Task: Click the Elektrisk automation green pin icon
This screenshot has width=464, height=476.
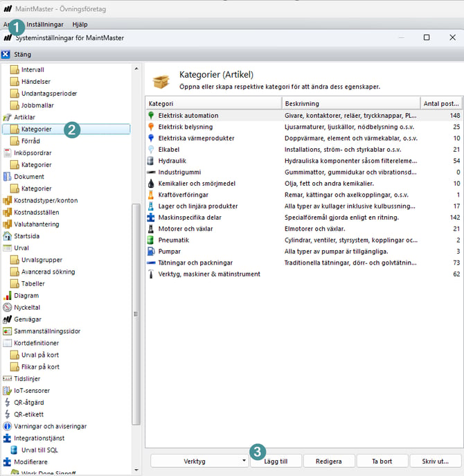Action: 151,115
